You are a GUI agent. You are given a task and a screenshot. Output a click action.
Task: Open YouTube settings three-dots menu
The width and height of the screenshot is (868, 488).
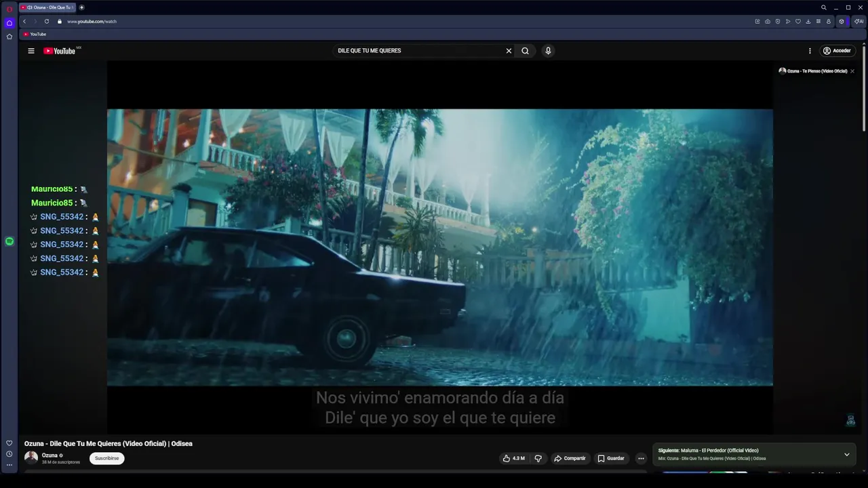[810, 51]
